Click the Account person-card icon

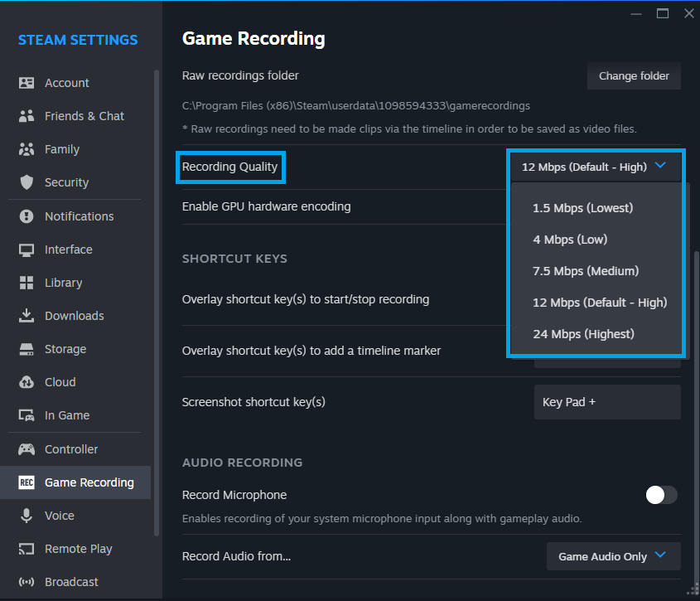27,83
